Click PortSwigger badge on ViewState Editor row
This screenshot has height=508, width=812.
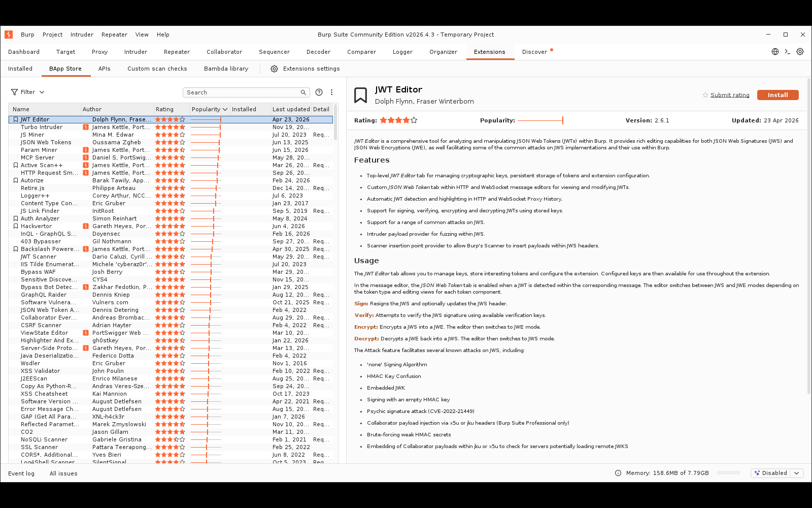(x=86, y=333)
